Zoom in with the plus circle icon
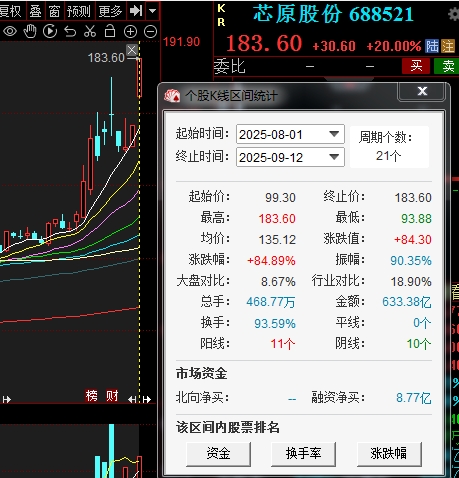 click(130, 32)
